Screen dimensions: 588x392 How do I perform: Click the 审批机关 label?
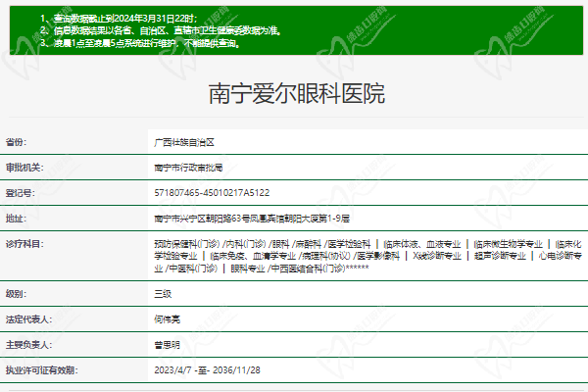(24, 168)
